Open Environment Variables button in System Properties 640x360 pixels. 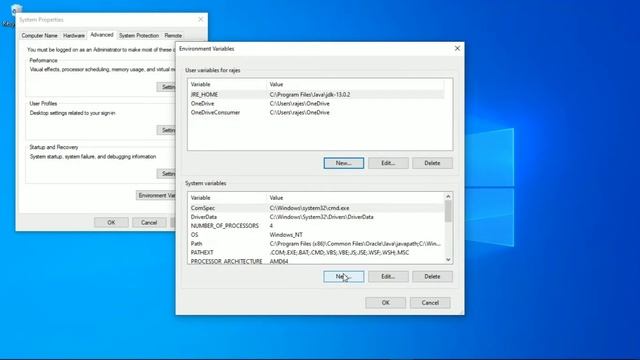156,195
